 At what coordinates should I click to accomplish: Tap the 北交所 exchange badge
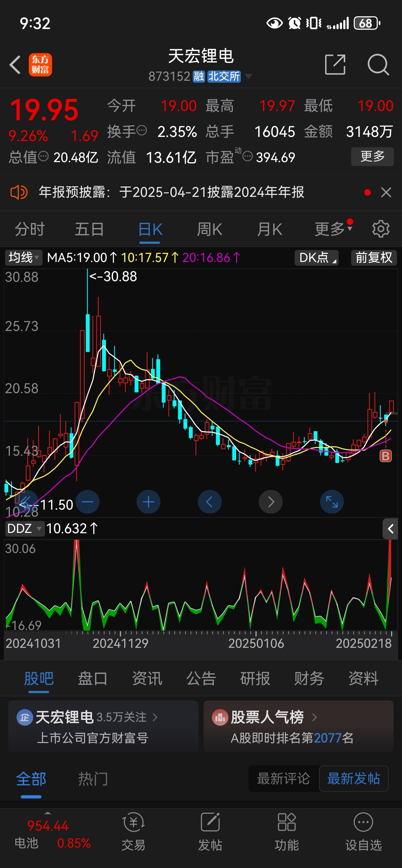coord(224,77)
